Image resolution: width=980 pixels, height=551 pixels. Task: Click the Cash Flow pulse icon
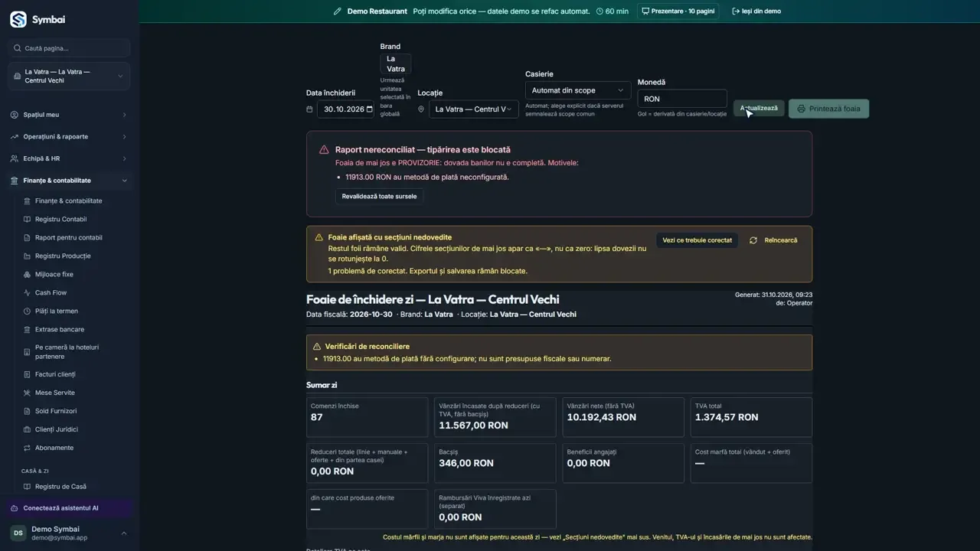28,293
